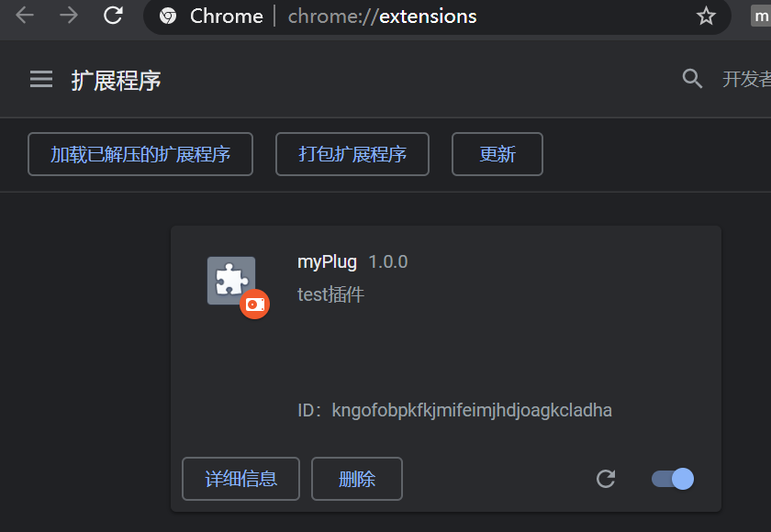This screenshot has width=771, height=532.
Task: Click the browser forward navigation arrow
Action: click(x=67, y=15)
